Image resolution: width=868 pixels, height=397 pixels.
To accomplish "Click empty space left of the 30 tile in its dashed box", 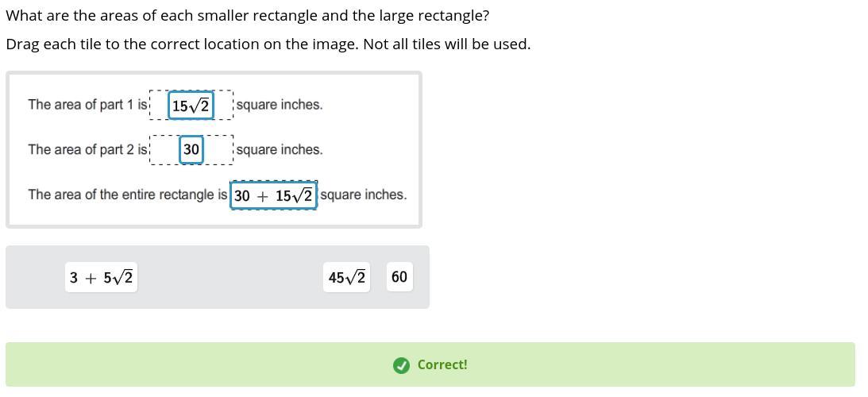I will [165, 149].
